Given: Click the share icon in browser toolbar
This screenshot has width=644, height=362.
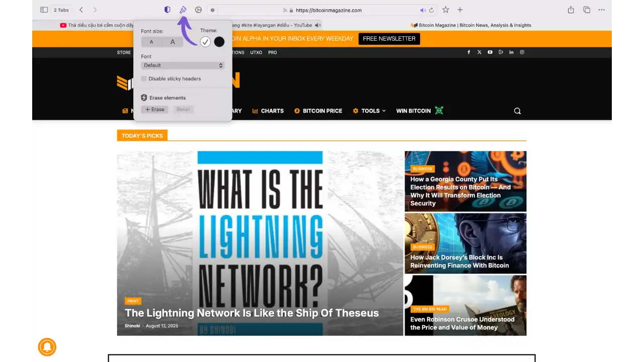Looking at the screenshot, I should [571, 10].
